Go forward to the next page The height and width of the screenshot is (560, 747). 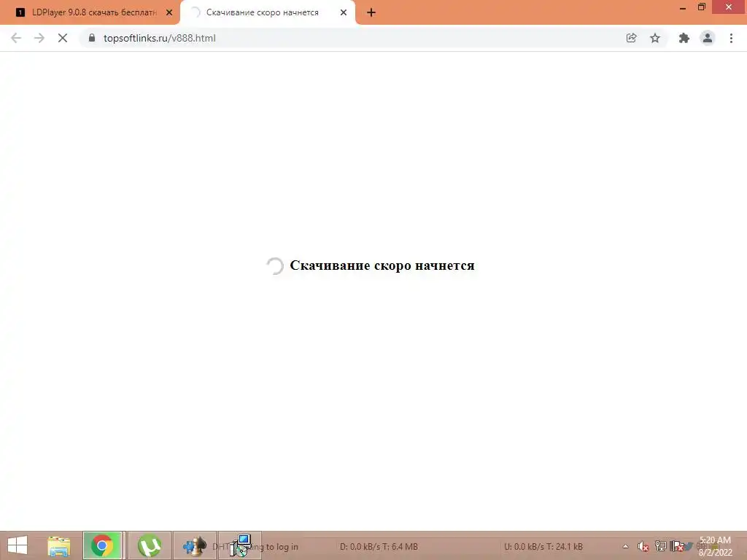[39, 38]
